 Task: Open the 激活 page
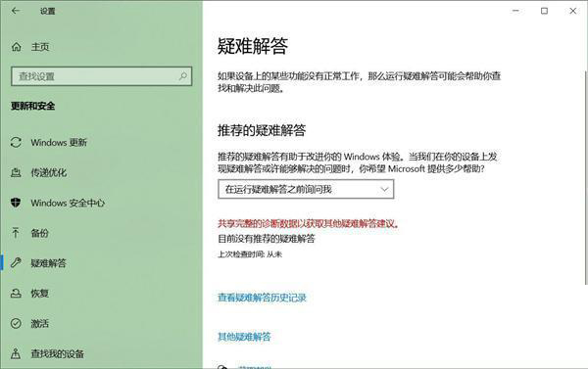pos(40,323)
